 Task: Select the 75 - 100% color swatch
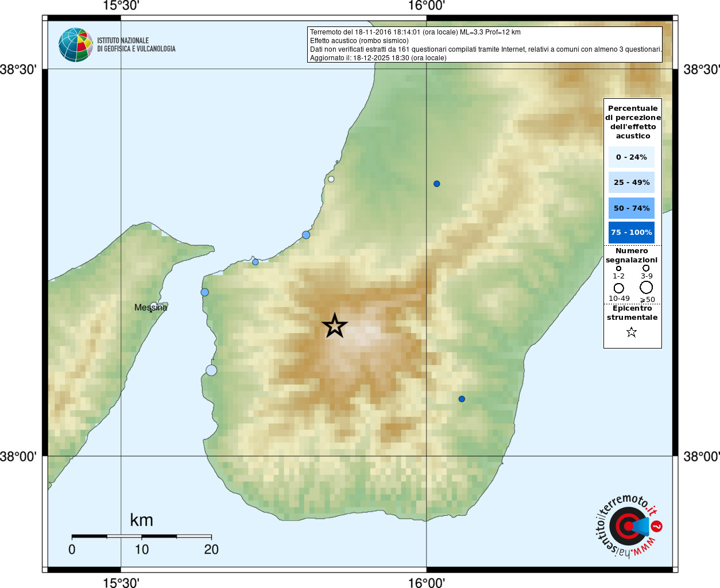632,233
